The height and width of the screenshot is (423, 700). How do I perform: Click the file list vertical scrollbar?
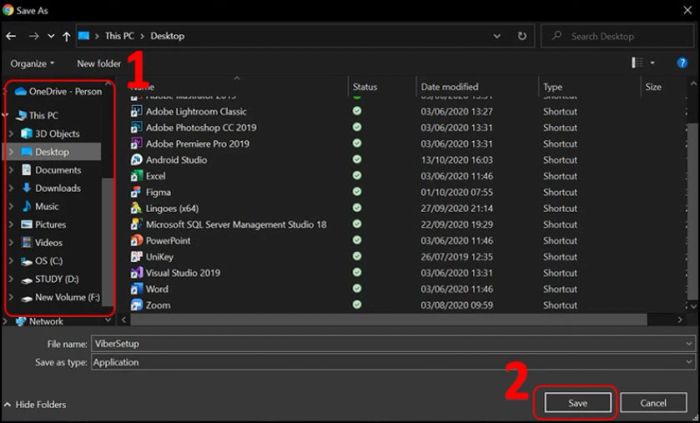(693, 214)
